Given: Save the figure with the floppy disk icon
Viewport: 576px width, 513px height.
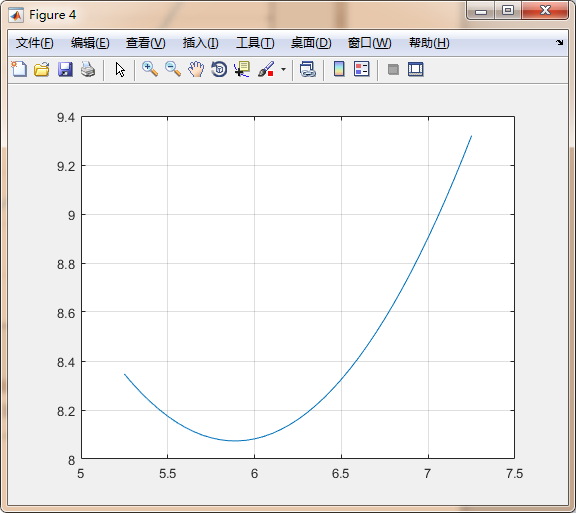Looking at the screenshot, I should pos(65,69).
